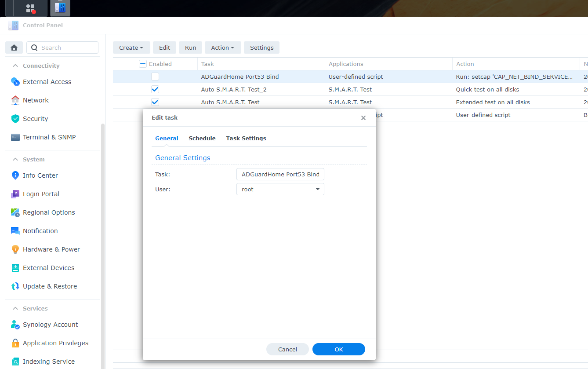Screen dimensions: 588x369
Task: Disable the Auto S.M.A.R.T. Test_2 checkbox
Action: pos(155,89)
